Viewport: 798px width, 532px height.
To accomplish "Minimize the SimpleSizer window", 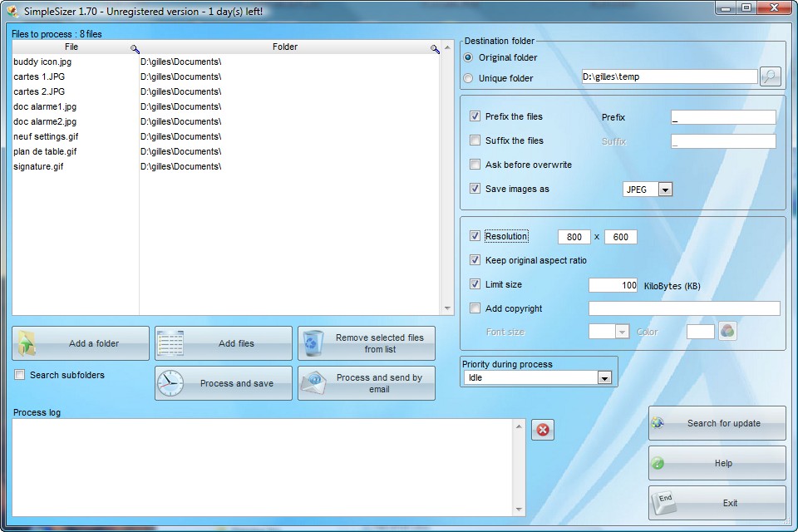I will click(x=727, y=7).
